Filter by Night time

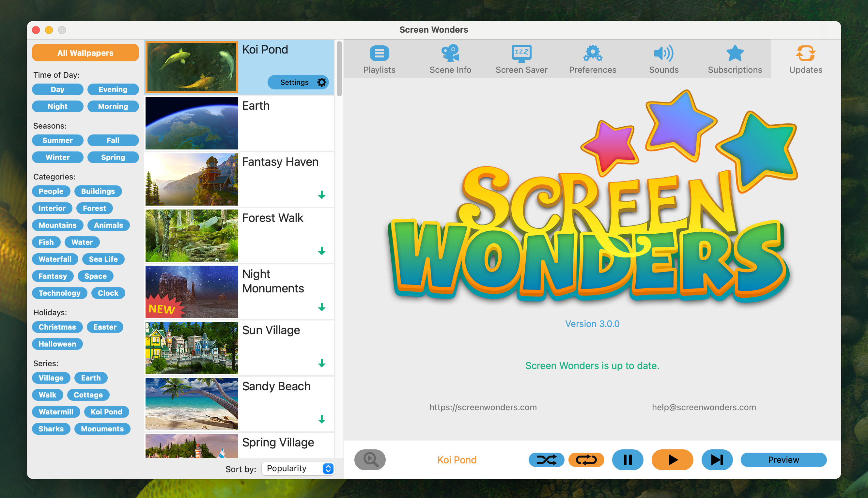[57, 106]
